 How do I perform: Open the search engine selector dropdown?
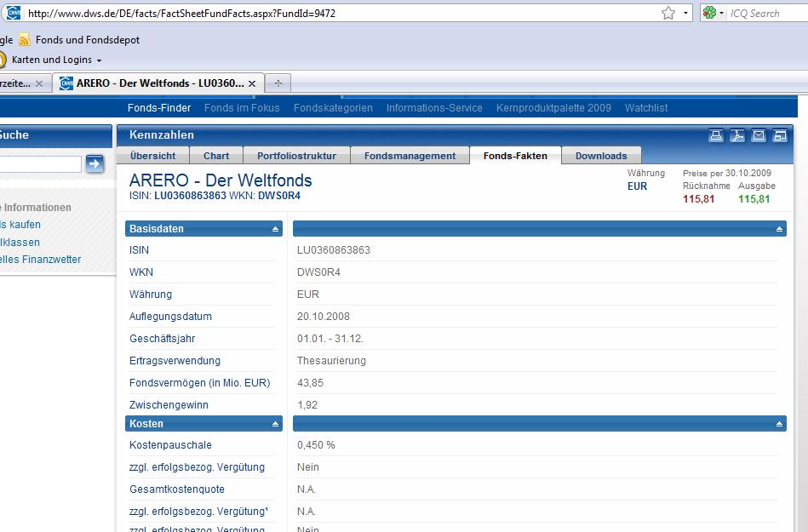coord(721,14)
